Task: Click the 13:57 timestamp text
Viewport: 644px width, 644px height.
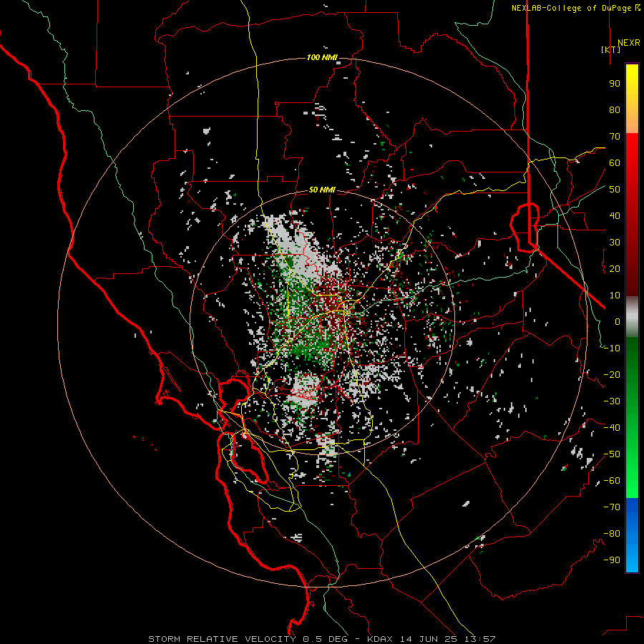Action: click(479, 639)
